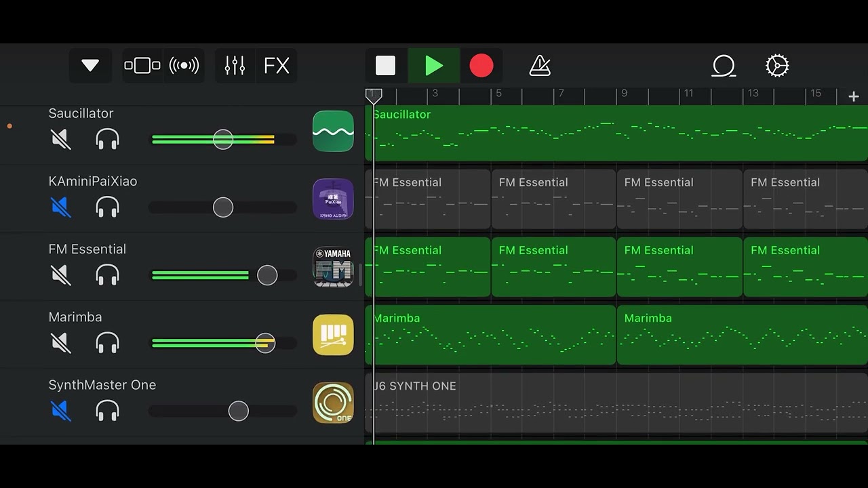
Task: Solo the SynthMaster One track
Action: click(108, 411)
